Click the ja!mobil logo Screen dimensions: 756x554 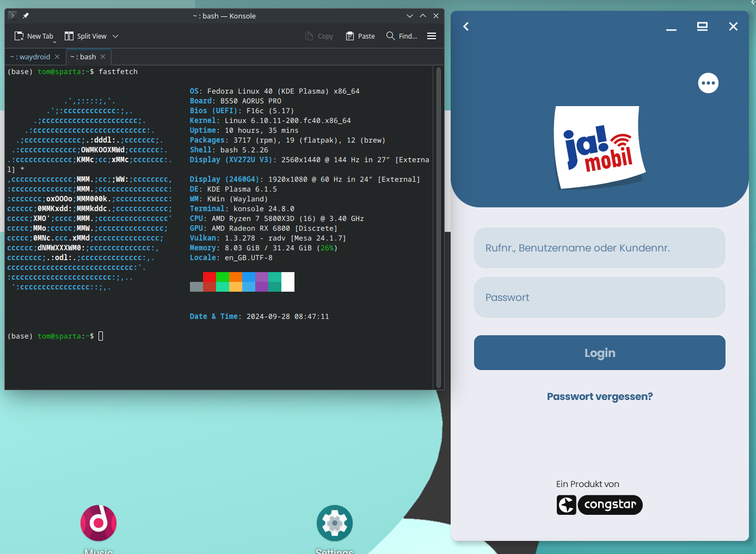tap(599, 147)
